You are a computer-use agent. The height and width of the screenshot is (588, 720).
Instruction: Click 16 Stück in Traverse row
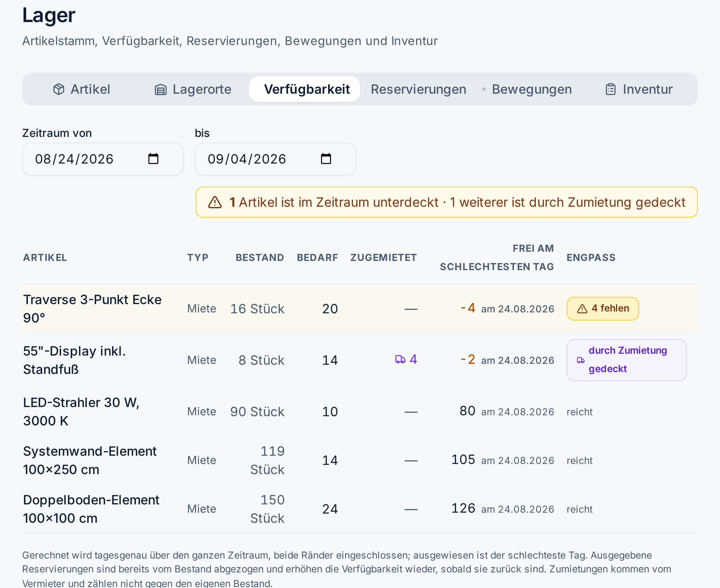[257, 309]
